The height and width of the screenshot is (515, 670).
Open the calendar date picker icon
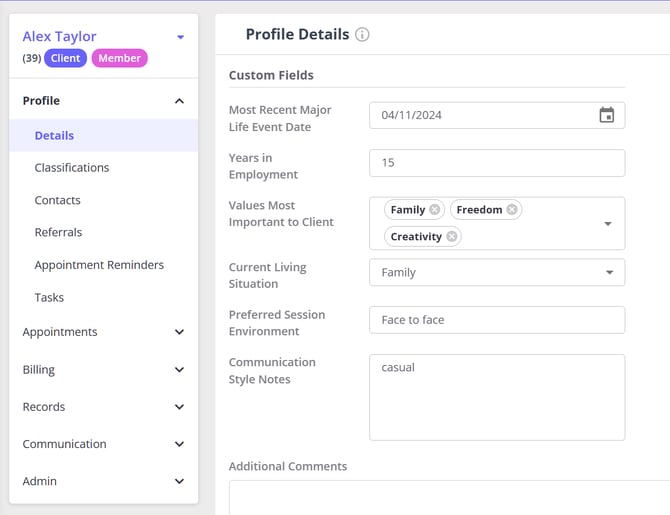(x=606, y=115)
